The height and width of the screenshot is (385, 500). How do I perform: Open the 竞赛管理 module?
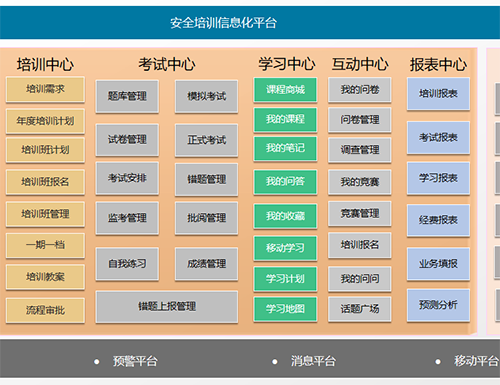[x=360, y=214]
